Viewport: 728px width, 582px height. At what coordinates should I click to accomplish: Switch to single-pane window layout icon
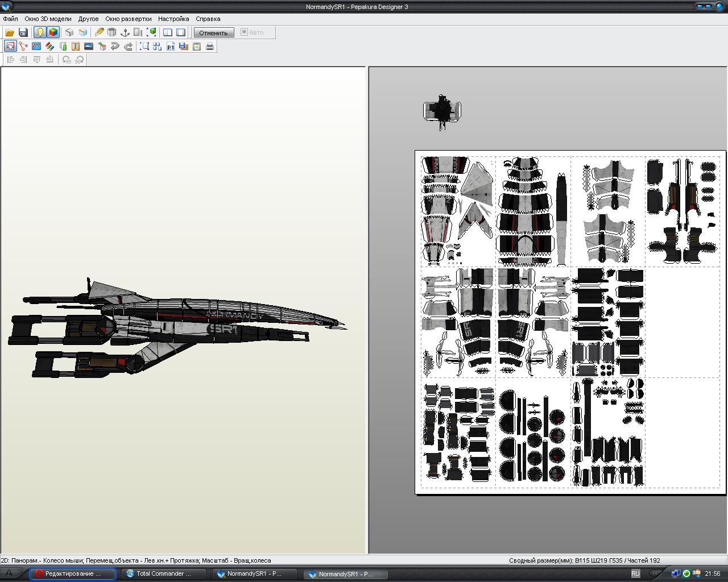(181, 32)
